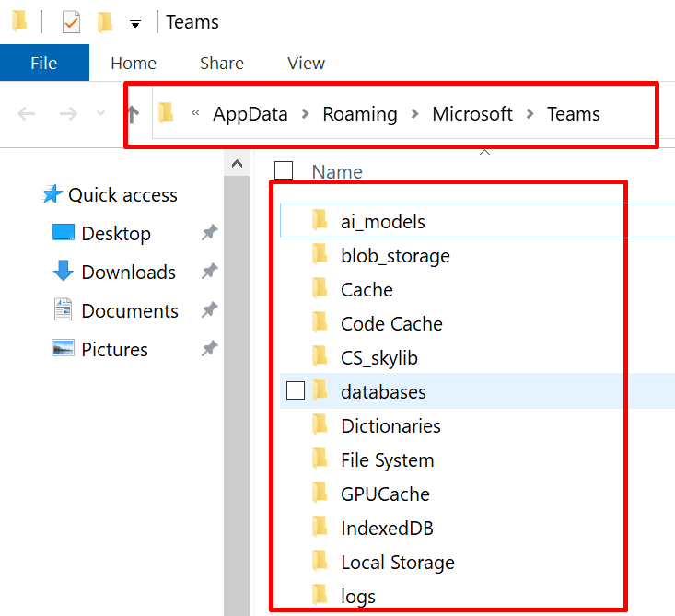Open the File ribbon tab

(x=44, y=63)
